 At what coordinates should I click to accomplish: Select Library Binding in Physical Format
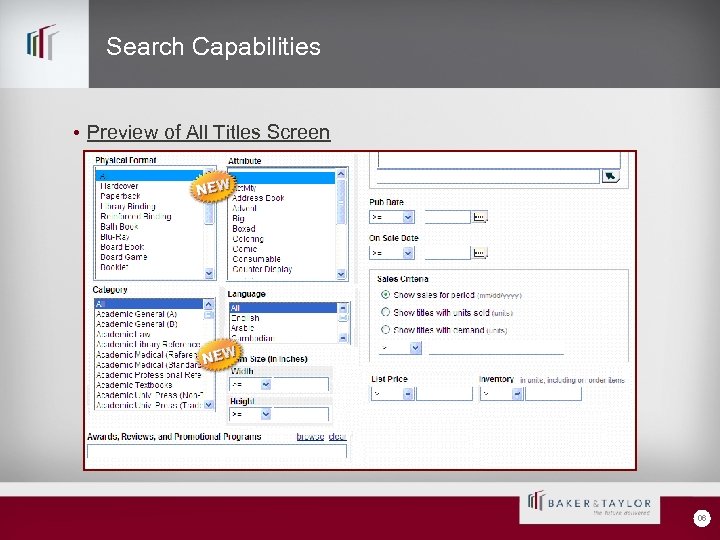(x=128, y=206)
